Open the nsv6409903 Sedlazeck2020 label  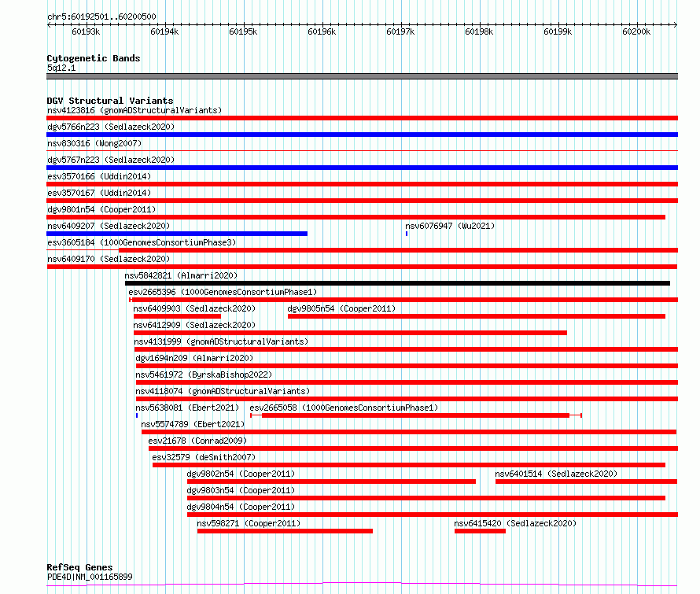coord(194,308)
